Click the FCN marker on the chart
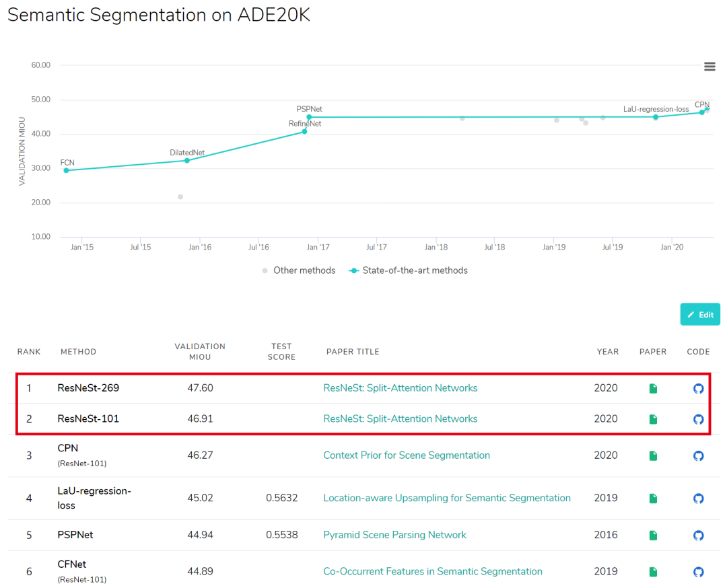Screen dimensions: 727x588 click(x=66, y=171)
